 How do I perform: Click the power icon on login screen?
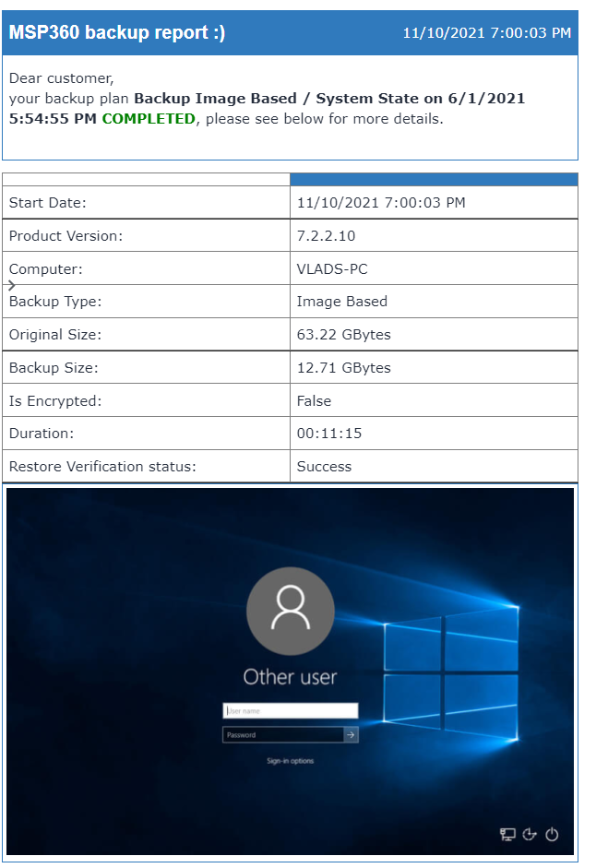552,834
